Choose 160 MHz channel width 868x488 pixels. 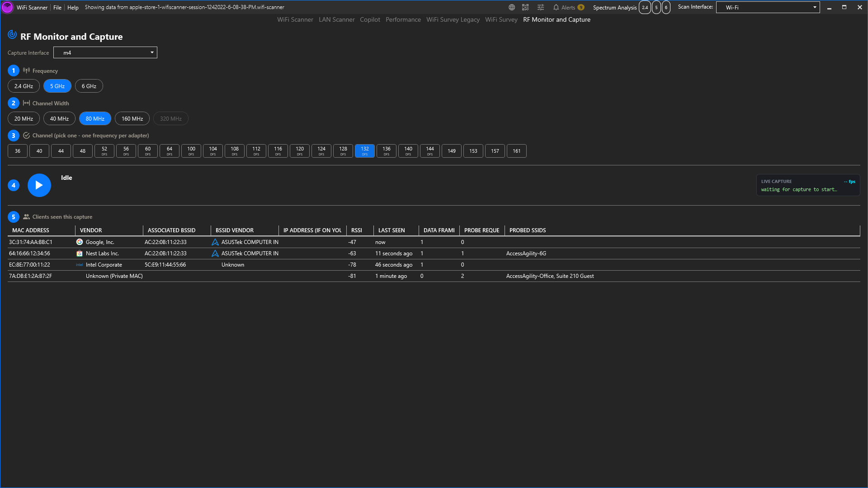point(132,118)
